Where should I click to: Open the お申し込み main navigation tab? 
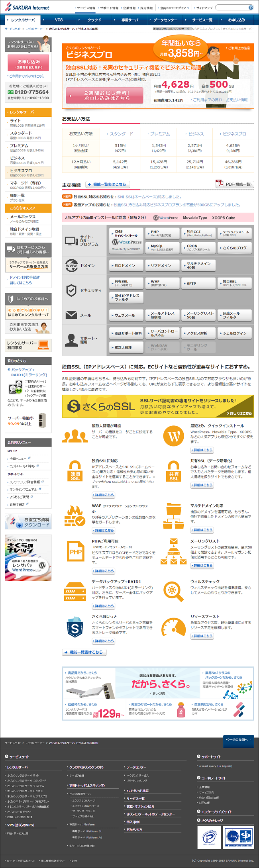[236, 20]
